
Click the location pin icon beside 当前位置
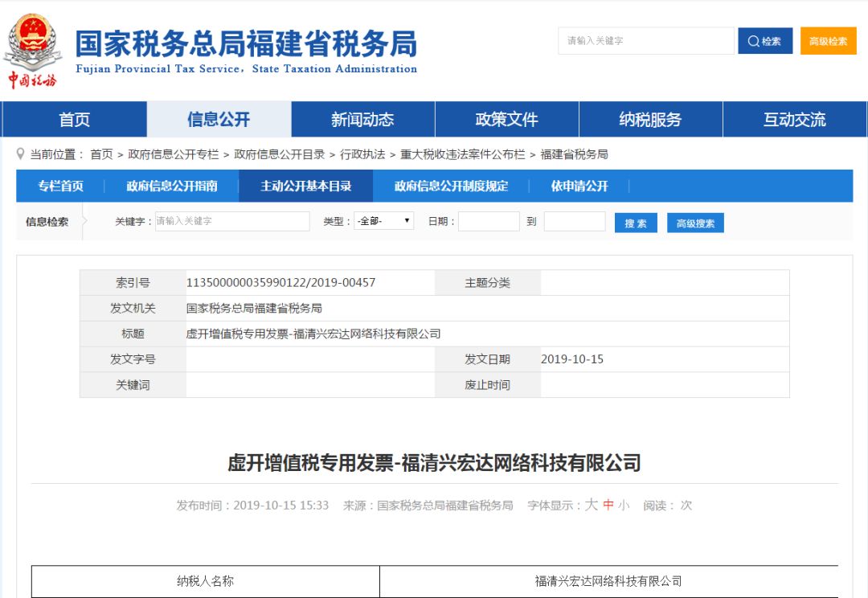[20, 154]
